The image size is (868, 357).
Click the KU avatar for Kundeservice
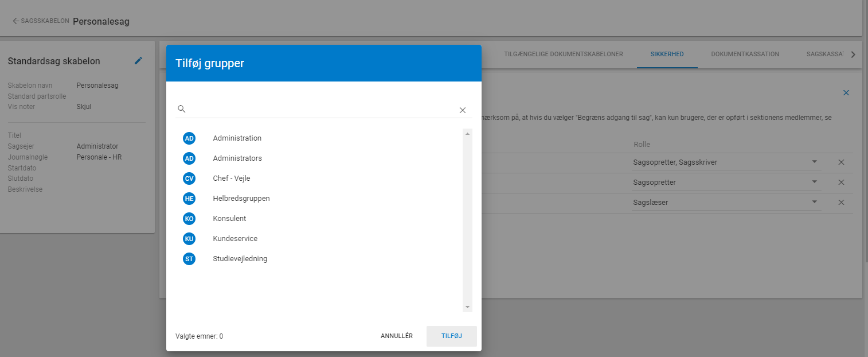(x=189, y=239)
